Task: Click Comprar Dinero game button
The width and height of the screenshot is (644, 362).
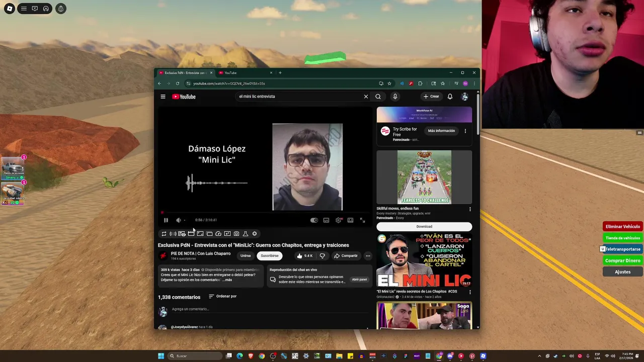Action: (x=622, y=261)
